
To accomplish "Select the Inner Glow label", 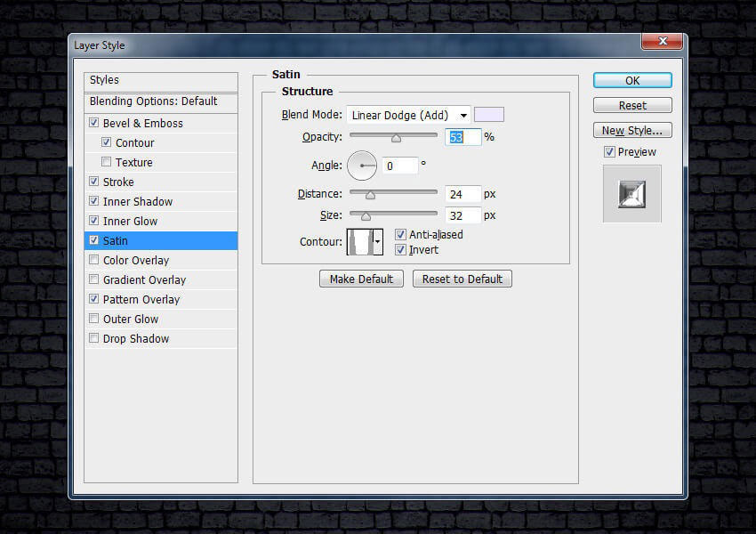I will (x=130, y=221).
